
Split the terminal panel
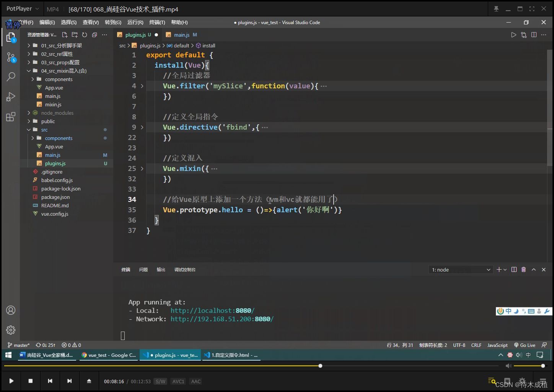(514, 270)
